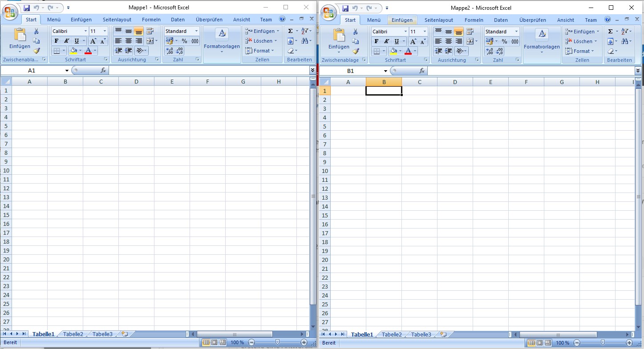This screenshot has width=644, height=349.
Task: Click the scissors cut icon in Mappe1
Action: [x=36, y=31]
